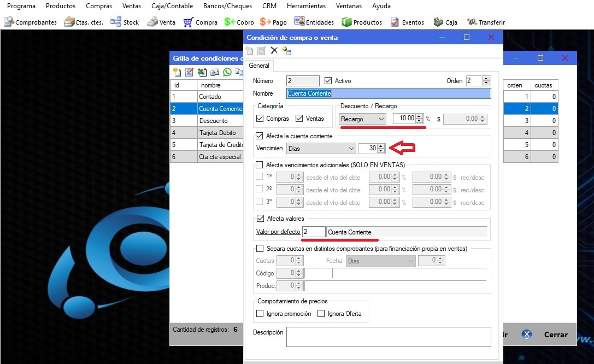Click the new record icon in the grid toolbar
The height and width of the screenshot is (364, 594).
click(177, 72)
